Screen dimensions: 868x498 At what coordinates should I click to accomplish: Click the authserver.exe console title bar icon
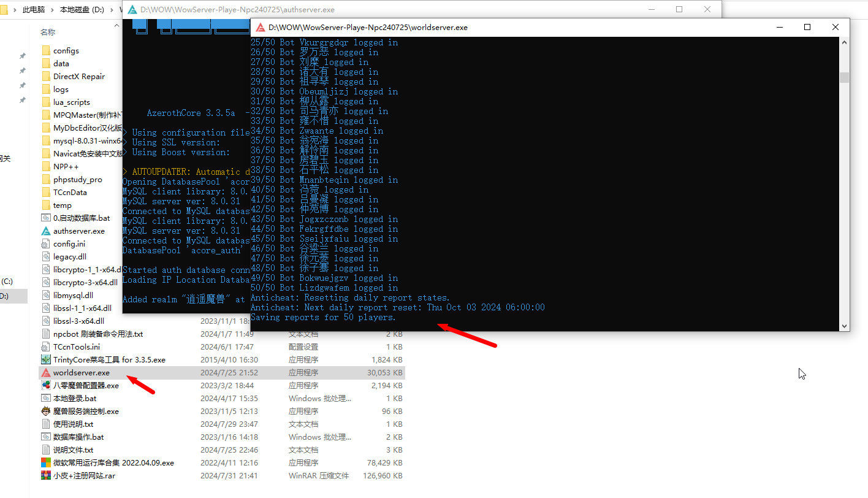pyautogui.click(x=132, y=10)
